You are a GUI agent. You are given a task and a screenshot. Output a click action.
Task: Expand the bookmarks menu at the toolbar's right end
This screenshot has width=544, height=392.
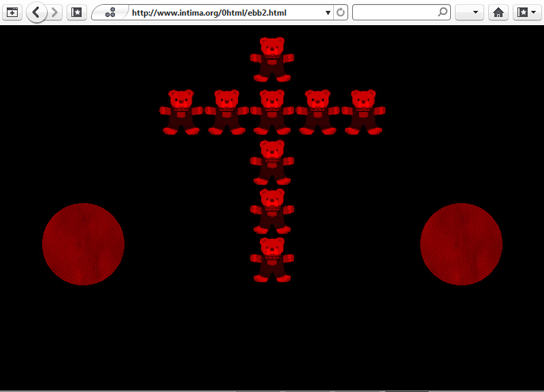coord(523,12)
